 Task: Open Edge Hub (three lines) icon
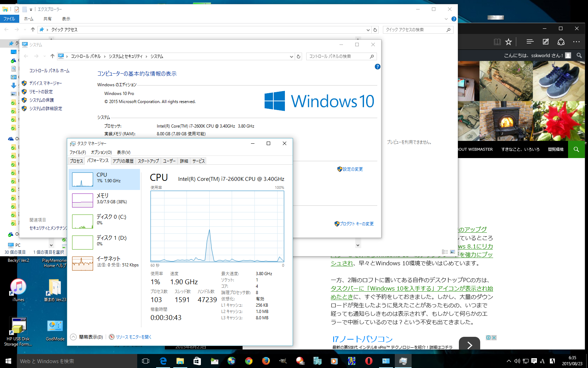(530, 42)
